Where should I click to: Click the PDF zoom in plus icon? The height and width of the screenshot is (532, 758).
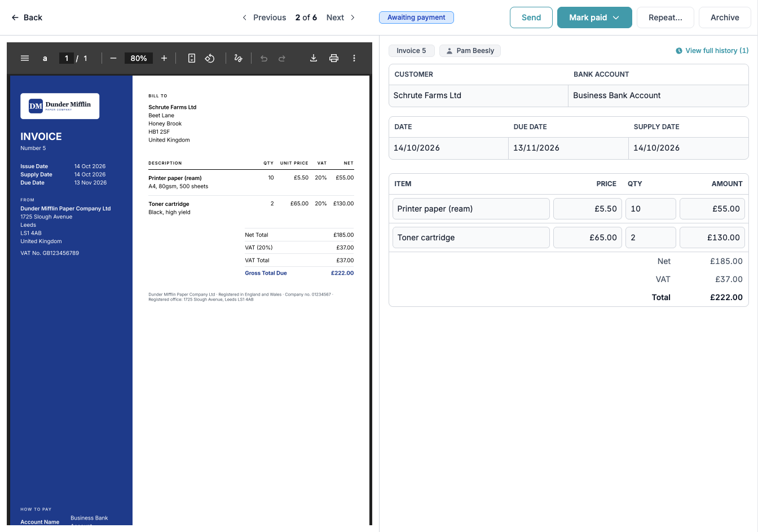(x=164, y=58)
